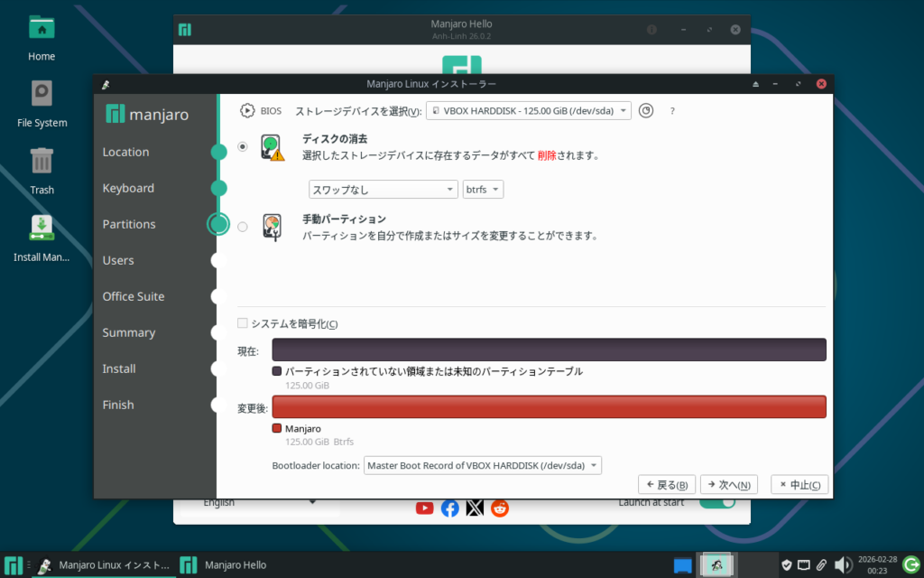The width and height of the screenshot is (924, 578).
Task: Click the Next (次へ) button
Action: 728,485
